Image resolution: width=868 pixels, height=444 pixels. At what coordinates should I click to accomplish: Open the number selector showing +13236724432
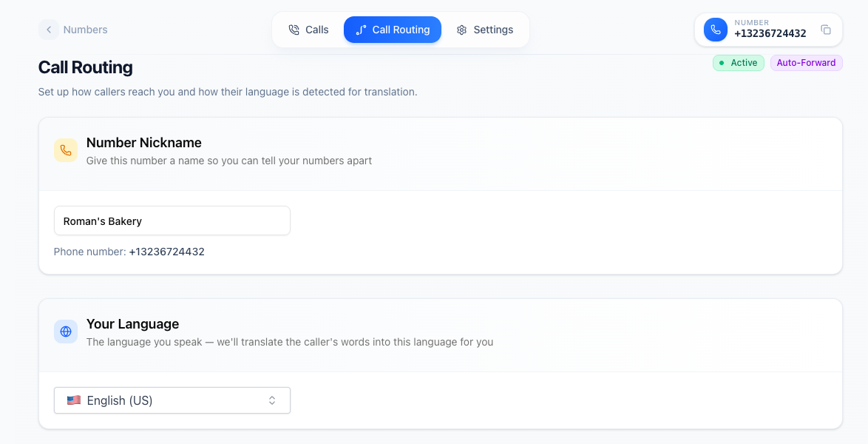tap(767, 30)
